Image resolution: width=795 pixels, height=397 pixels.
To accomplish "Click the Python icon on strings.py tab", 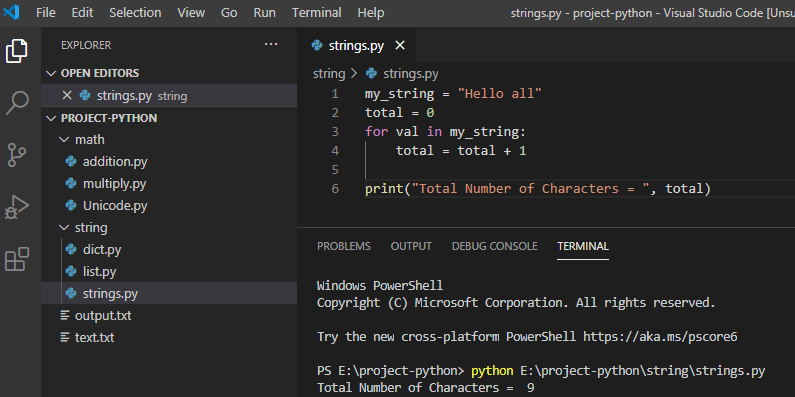I will pyautogui.click(x=317, y=46).
